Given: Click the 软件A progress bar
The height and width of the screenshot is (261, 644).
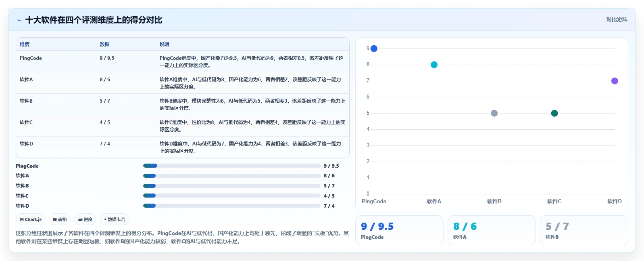Looking at the screenshot, I should coord(231,176).
